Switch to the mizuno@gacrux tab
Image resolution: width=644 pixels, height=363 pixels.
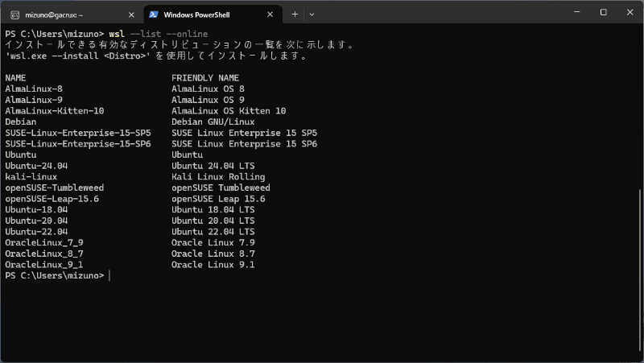coord(72,14)
